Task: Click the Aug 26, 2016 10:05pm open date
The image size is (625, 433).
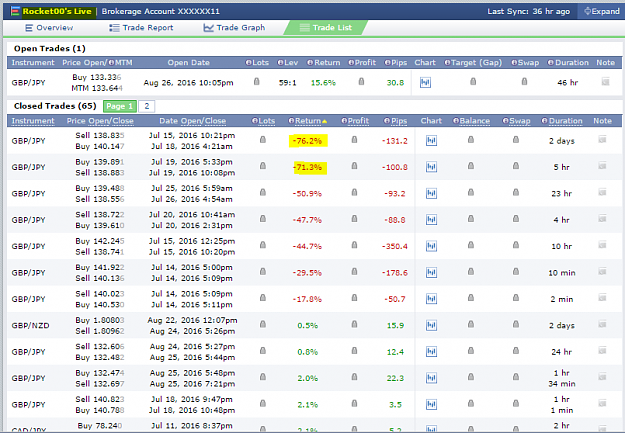Action: (x=189, y=83)
